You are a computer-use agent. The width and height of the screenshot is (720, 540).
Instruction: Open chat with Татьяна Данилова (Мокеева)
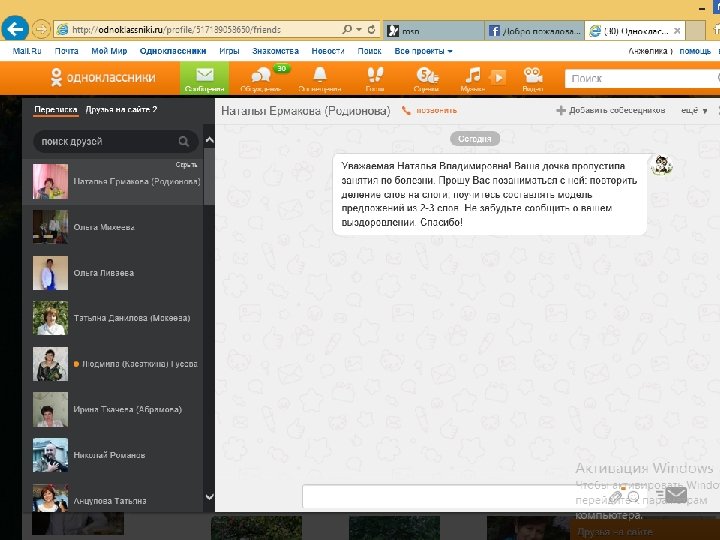(113, 318)
